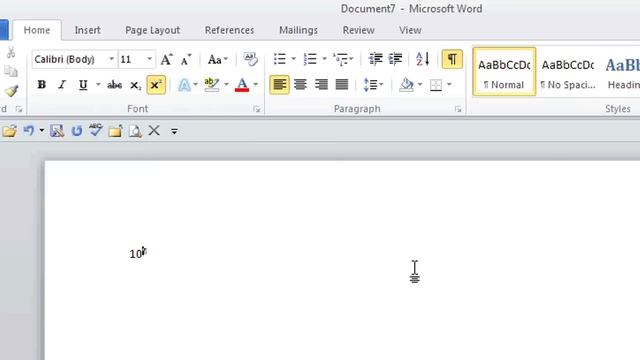Increase paragraph indent
Screen dimensions: 640x360
(395, 60)
